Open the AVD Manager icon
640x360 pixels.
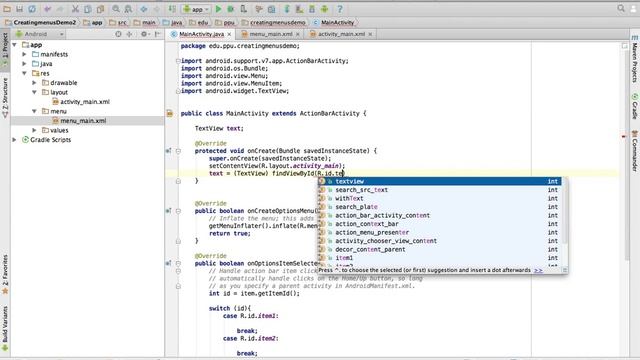(x=299, y=9)
